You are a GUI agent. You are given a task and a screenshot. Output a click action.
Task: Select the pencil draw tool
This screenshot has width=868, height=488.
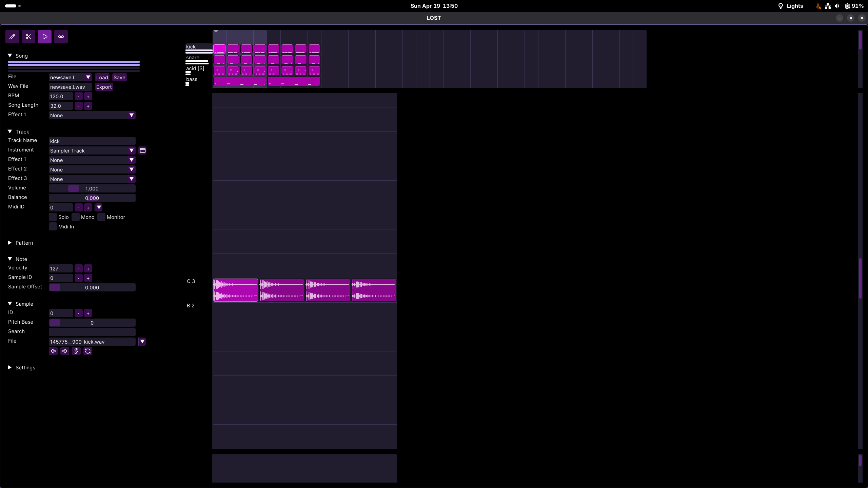[12, 37]
